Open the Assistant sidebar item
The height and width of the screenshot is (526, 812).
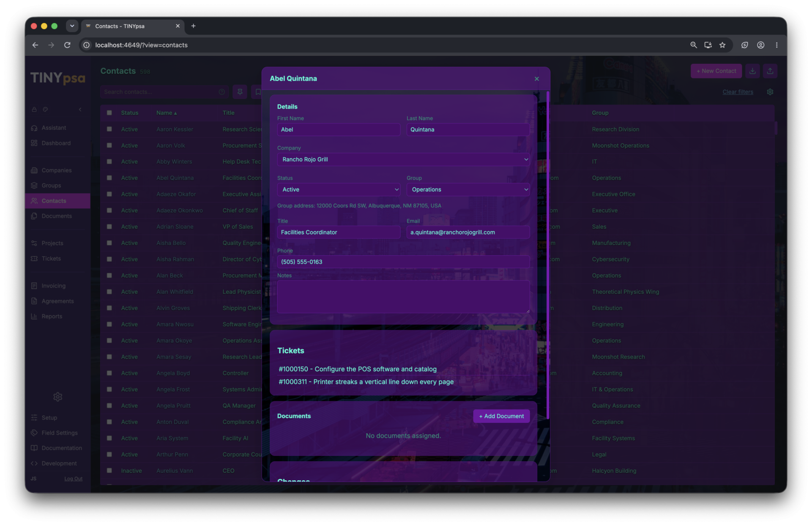click(x=54, y=128)
